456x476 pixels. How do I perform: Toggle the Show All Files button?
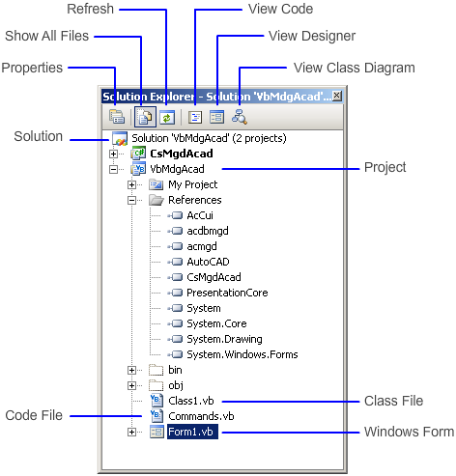point(145,117)
